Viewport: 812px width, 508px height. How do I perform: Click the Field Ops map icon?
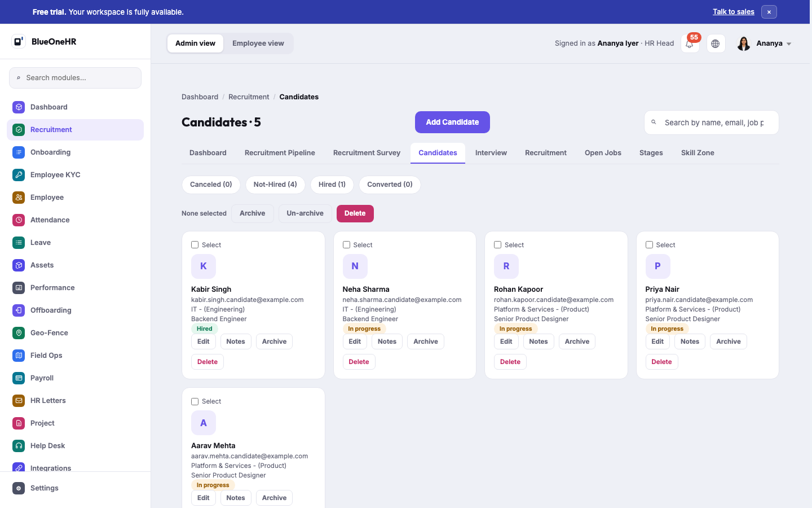point(19,356)
